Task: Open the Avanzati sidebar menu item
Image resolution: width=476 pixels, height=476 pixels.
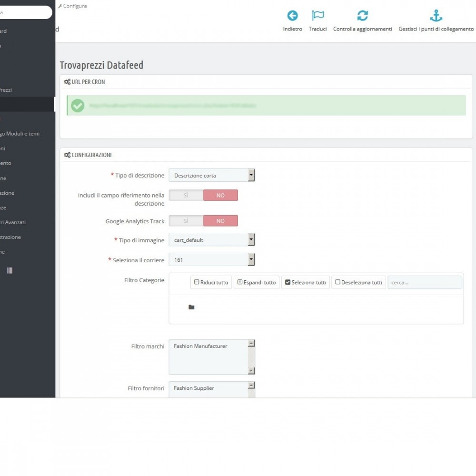Action: tap(13, 222)
